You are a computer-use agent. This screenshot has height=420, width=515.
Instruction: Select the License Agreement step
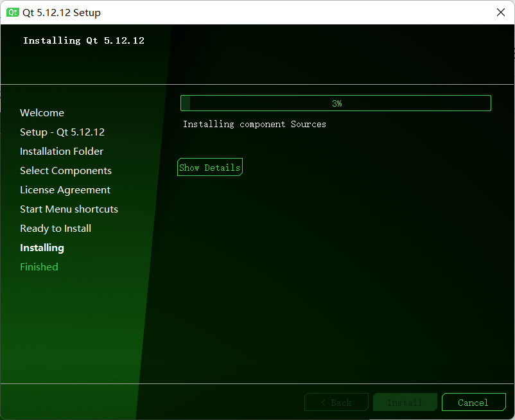coord(65,190)
